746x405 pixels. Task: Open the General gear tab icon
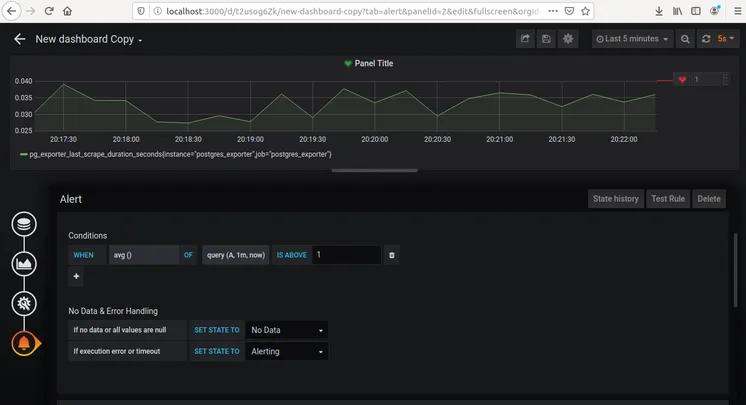click(24, 303)
